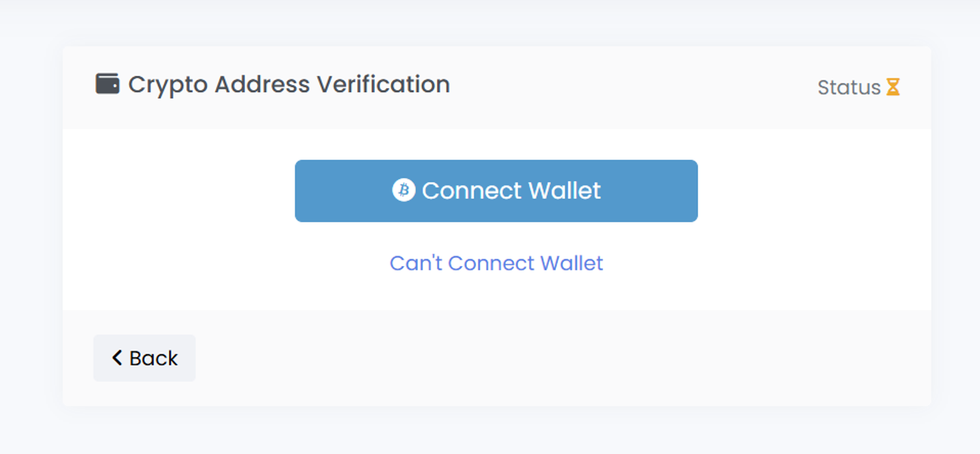Viewport: 980px width, 454px height.
Task: Check pending status via the hourglass indicator
Action: click(893, 87)
